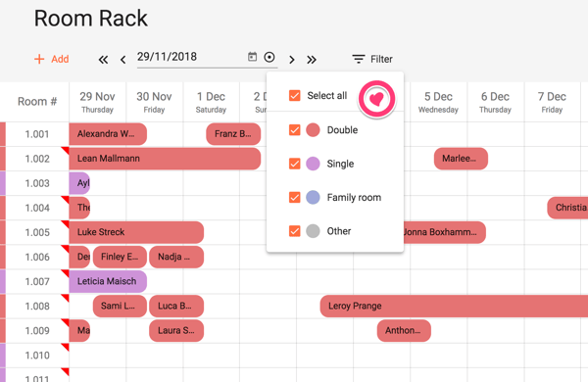Open Sami L... booking in room 1.008

click(120, 306)
